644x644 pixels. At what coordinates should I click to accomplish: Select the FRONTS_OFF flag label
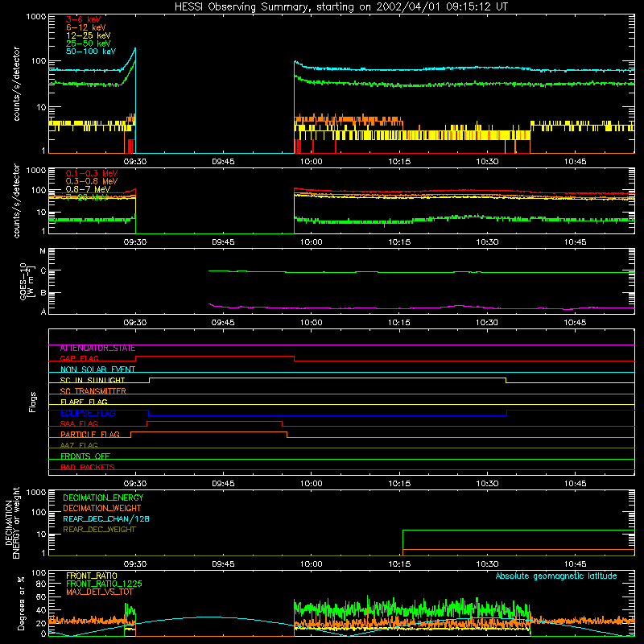pos(85,456)
